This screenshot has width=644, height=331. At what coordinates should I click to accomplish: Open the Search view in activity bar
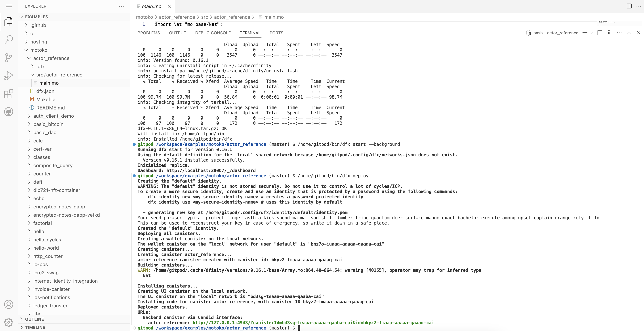pos(8,40)
